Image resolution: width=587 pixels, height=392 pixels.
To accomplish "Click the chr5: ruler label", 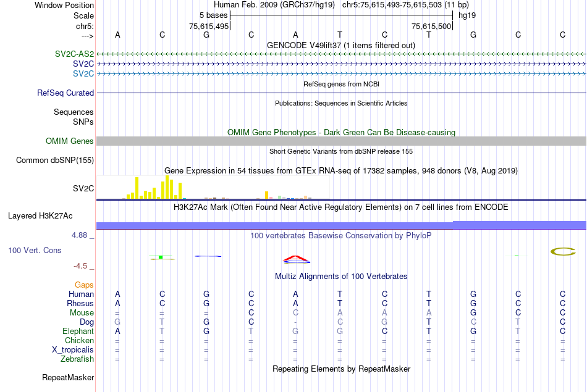I will click(85, 26).
